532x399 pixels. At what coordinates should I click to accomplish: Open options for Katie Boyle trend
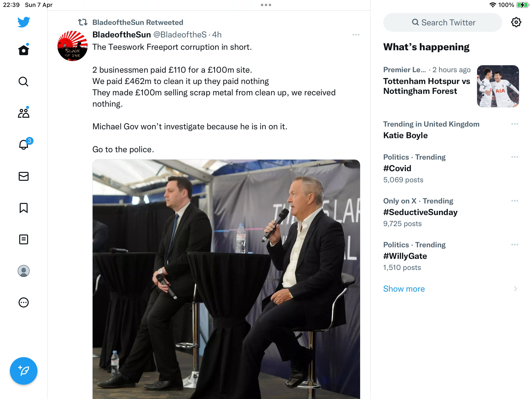(515, 124)
